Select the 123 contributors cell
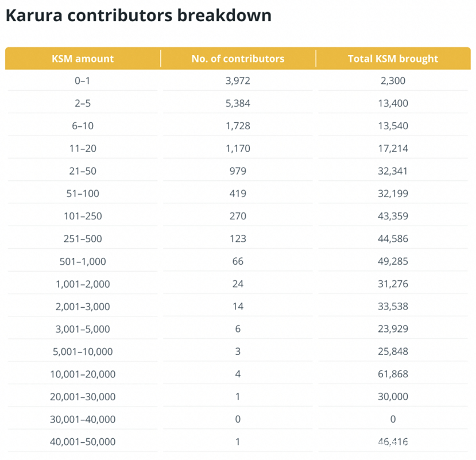The width and height of the screenshot is (476, 460). click(238, 239)
